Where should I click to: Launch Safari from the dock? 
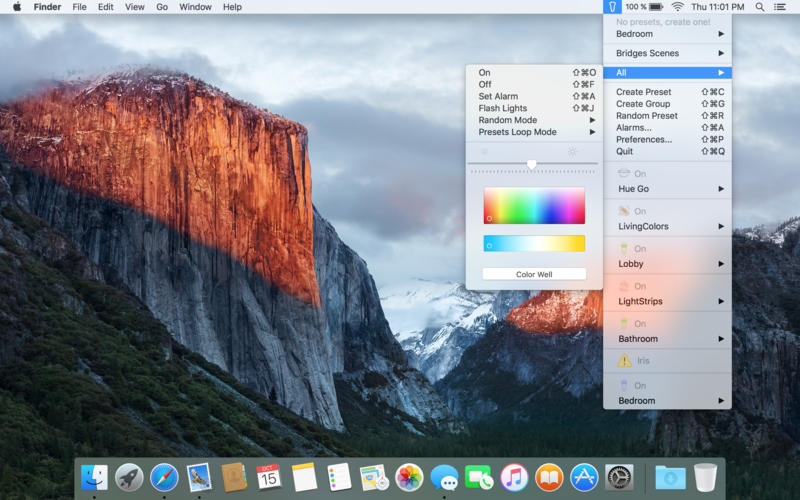click(x=164, y=477)
